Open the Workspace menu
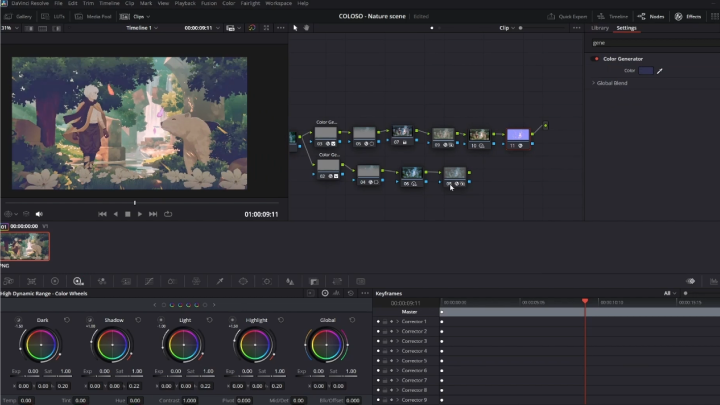Screen dimensions: 720x405 278,3
